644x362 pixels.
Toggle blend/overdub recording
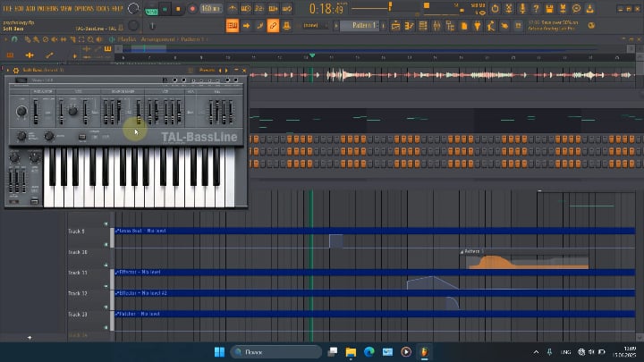273,9
